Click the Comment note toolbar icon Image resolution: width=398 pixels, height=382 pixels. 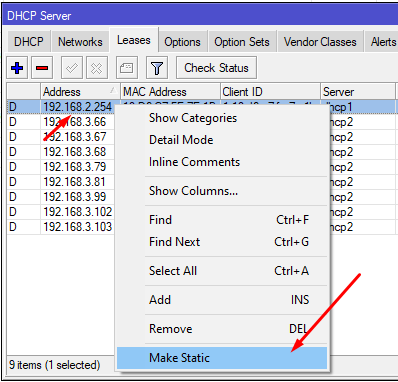tap(127, 68)
